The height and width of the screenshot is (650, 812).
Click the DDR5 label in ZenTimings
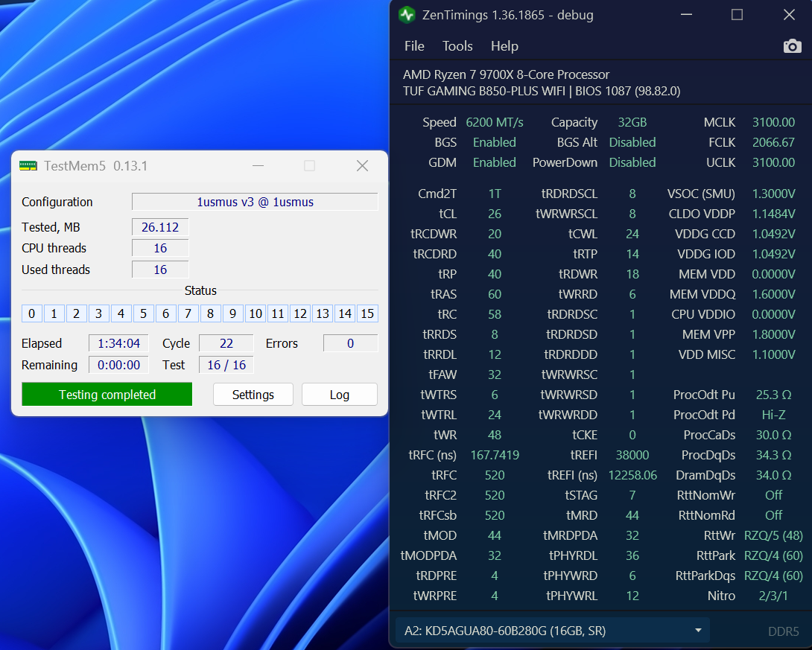(x=784, y=631)
